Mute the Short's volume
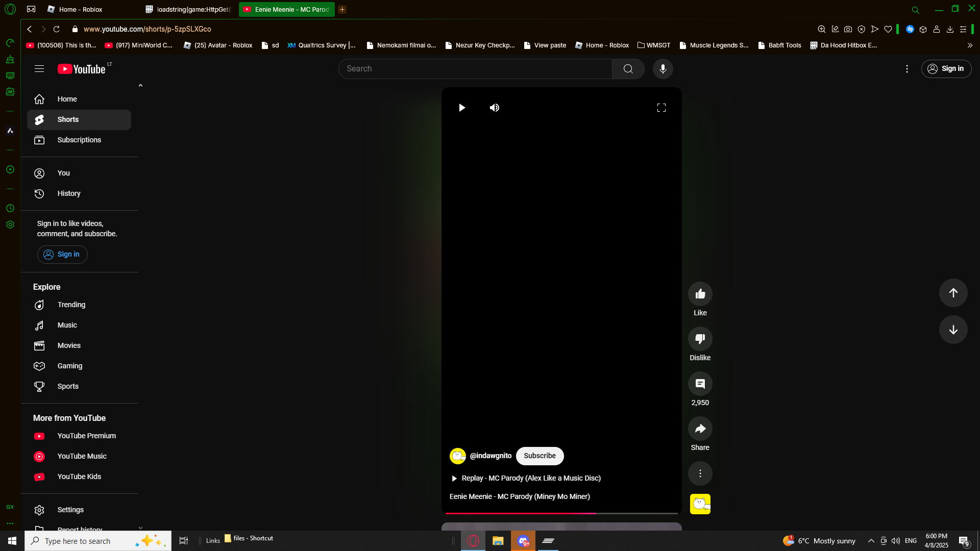This screenshot has height=551, width=980. tap(494, 108)
